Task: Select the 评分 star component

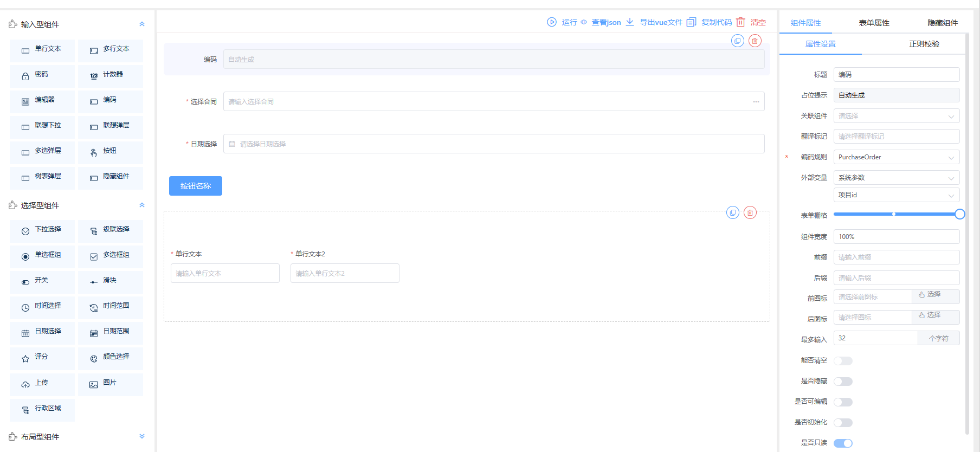Action: point(42,358)
